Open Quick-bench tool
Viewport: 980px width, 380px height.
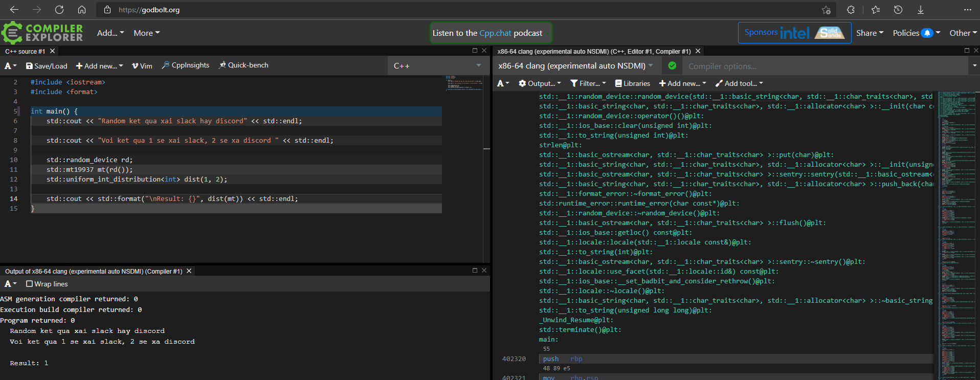[243, 65]
